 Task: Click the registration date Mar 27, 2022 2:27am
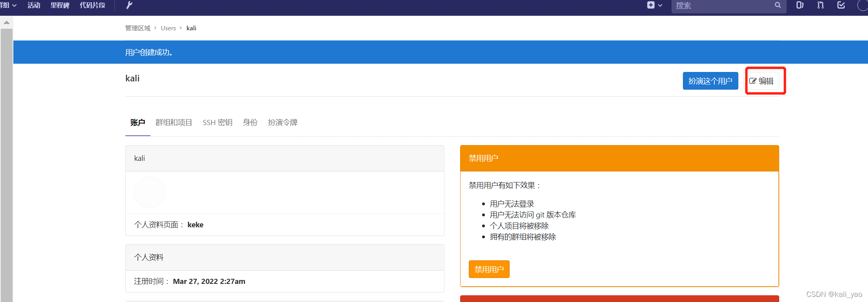209,282
